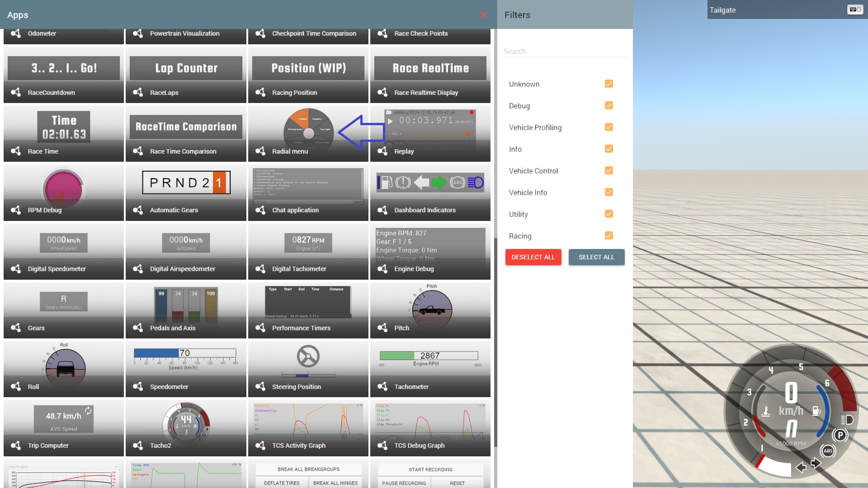The height and width of the screenshot is (488, 868).
Task: Click the app icon beside Replay
Action: coord(382,151)
